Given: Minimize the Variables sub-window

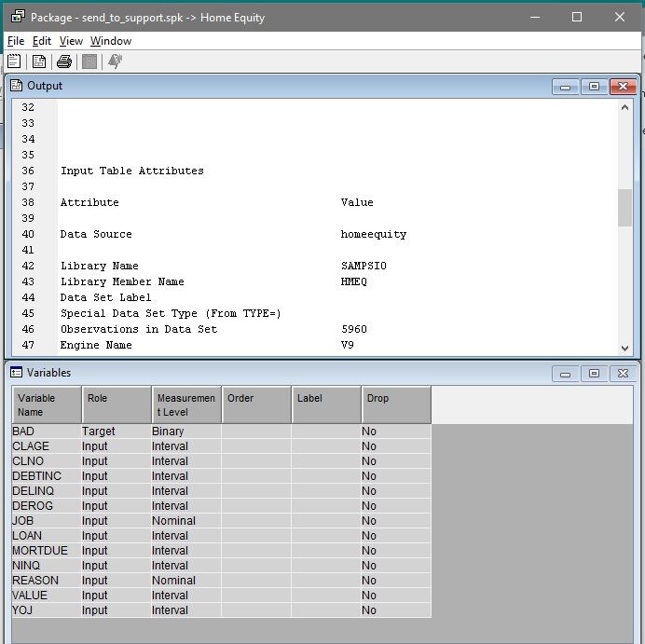Looking at the screenshot, I should tap(566, 374).
